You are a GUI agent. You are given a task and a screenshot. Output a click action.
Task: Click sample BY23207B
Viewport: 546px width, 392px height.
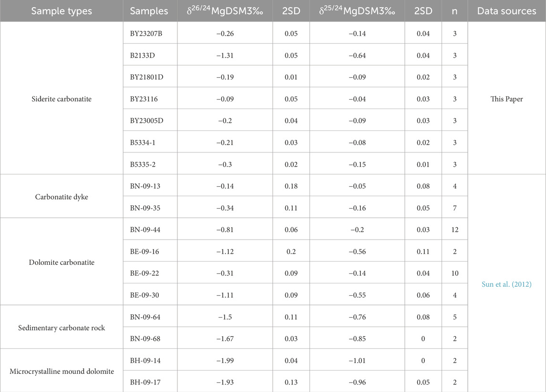coord(150,33)
